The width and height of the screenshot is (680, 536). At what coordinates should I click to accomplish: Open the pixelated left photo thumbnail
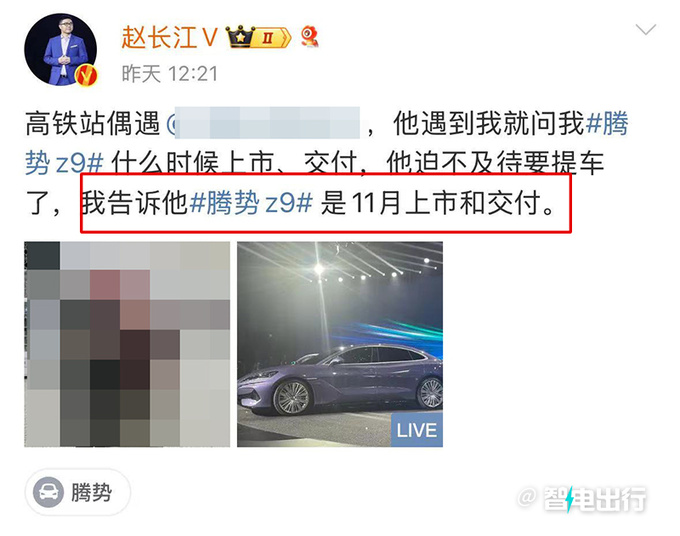coord(127,344)
